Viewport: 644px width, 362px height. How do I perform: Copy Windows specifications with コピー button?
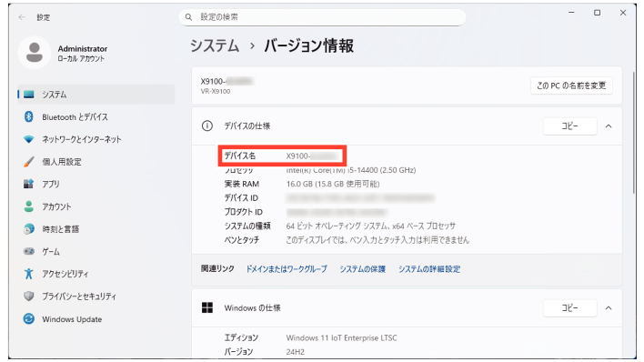coord(569,307)
